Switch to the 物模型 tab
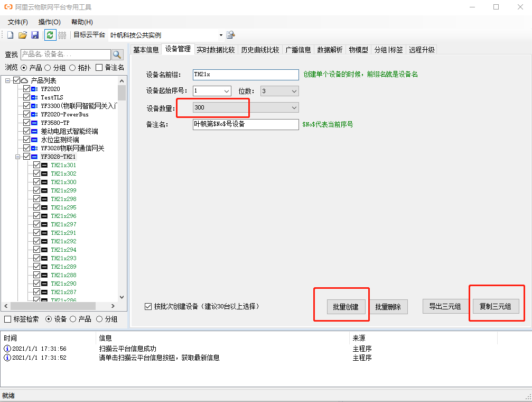532x402 pixels. (358, 50)
